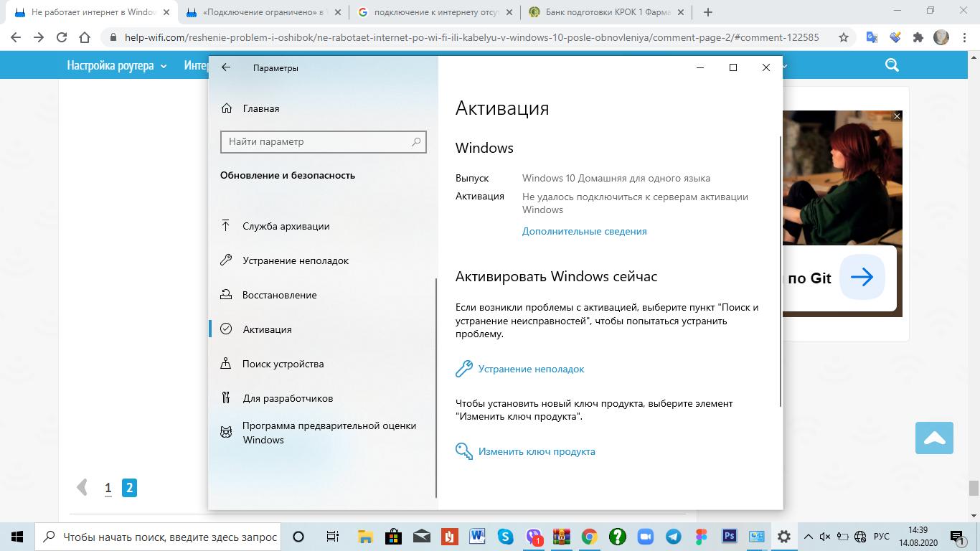The width and height of the screenshot is (980, 551).
Task: Bookmark this page with the star icon
Action: click(x=844, y=37)
